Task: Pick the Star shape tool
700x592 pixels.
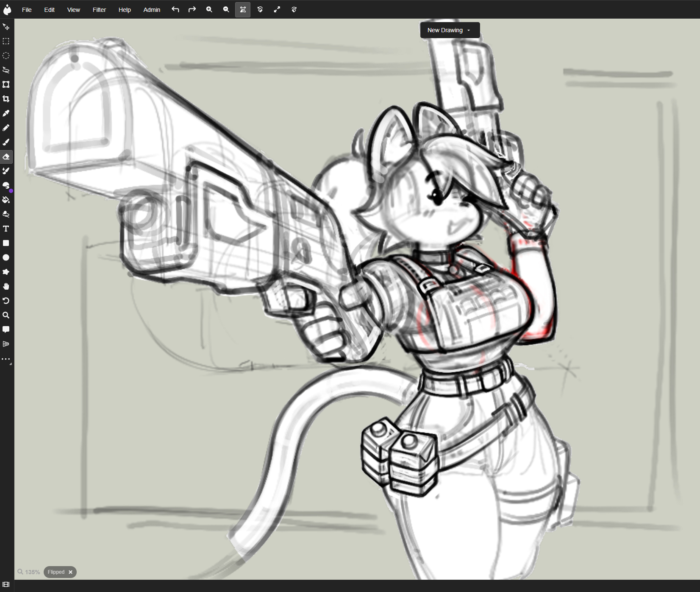Action: [6, 272]
